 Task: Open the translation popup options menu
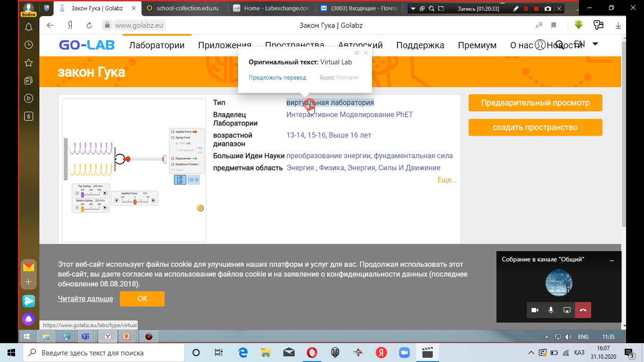tap(357, 53)
